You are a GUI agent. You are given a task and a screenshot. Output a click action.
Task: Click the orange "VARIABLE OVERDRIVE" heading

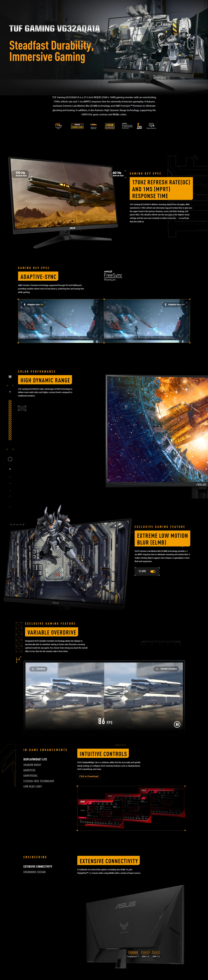click(x=51, y=632)
